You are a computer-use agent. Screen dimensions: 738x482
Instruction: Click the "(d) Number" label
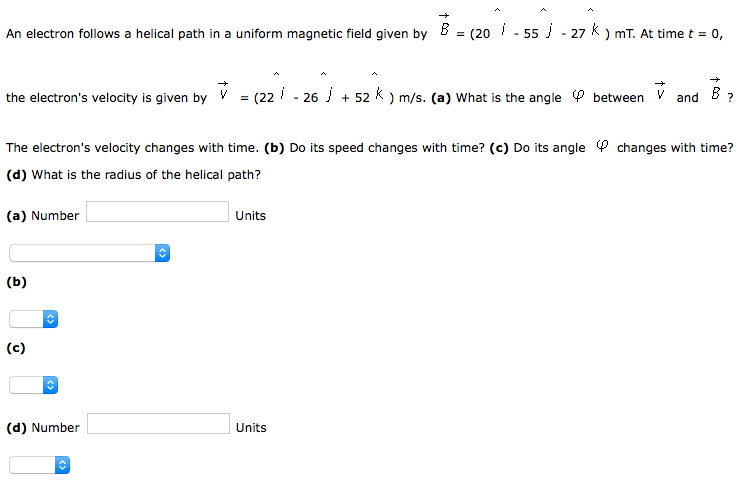[43, 428]
